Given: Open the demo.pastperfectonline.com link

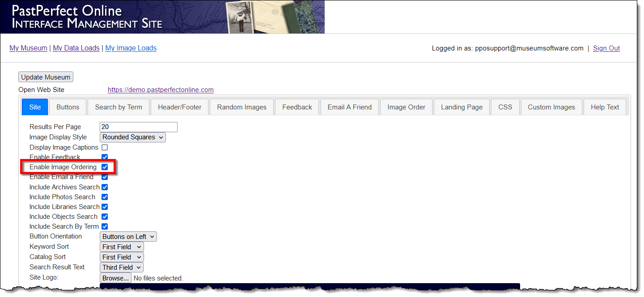Looking at the screenshot, I should click(x=161, y=90).
